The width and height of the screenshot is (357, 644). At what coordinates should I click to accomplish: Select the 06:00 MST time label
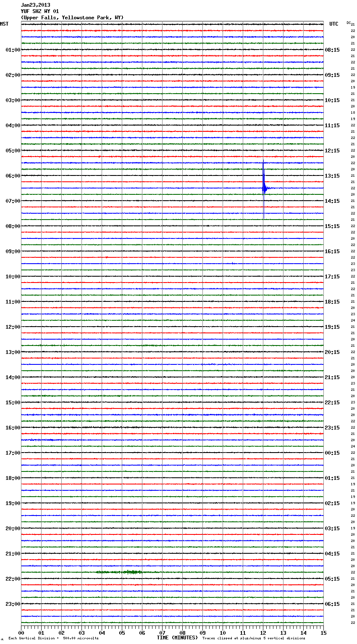click(13, 176)
